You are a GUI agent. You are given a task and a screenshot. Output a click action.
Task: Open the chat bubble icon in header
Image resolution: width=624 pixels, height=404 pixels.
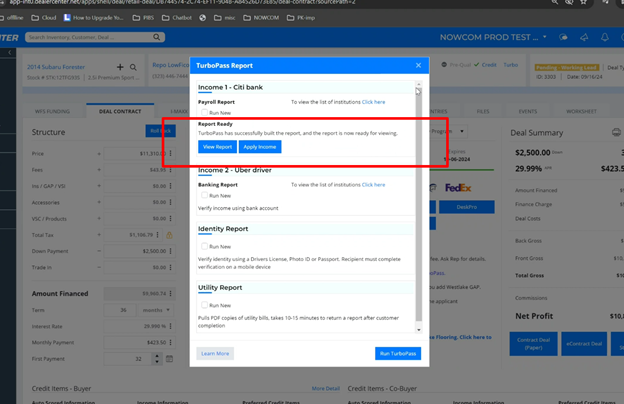point(563,37)
